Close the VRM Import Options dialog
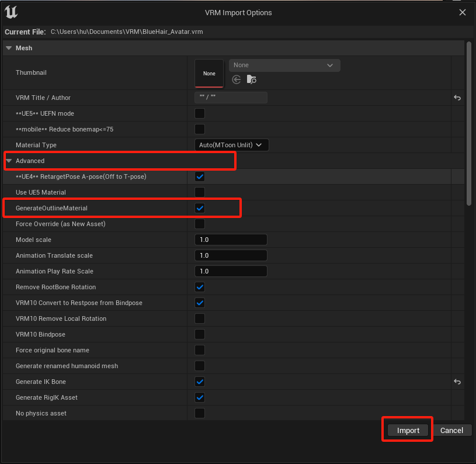 coord(463,12)
